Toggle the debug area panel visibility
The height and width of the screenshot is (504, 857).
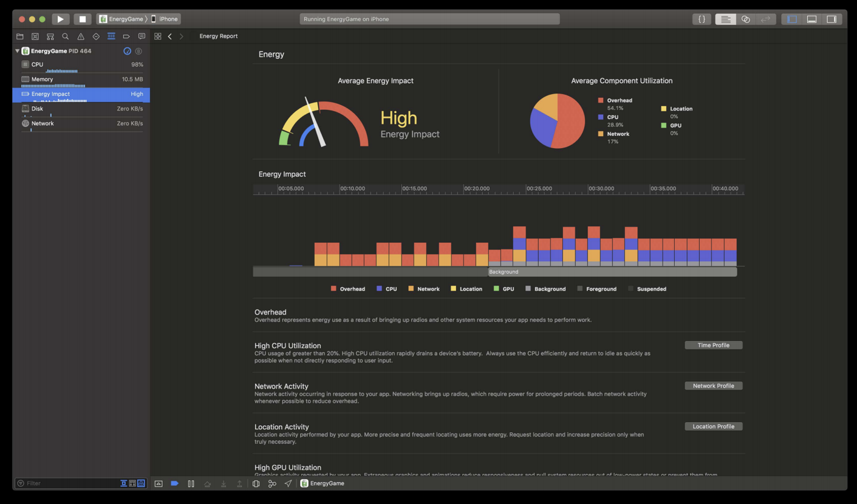811,19
